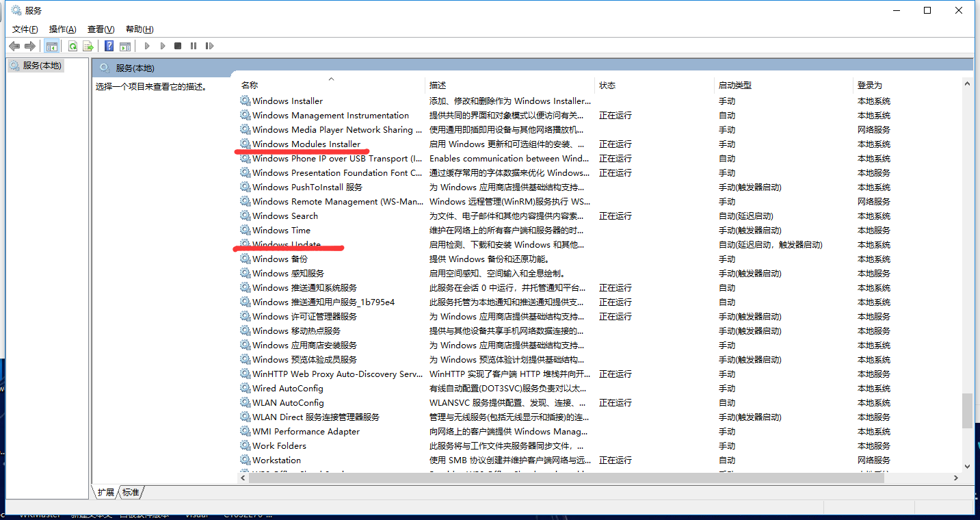
Task: Open the 操作 menu
Action: (x=62, y=29)
